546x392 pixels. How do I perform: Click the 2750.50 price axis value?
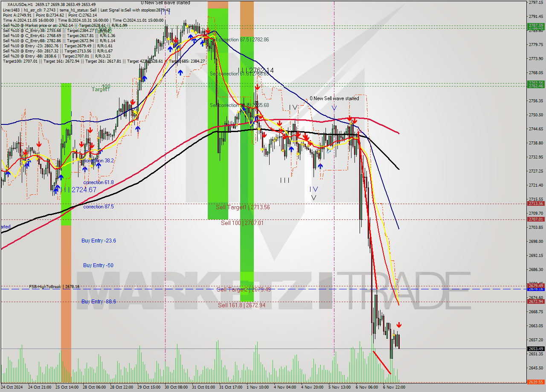point(536,115)
